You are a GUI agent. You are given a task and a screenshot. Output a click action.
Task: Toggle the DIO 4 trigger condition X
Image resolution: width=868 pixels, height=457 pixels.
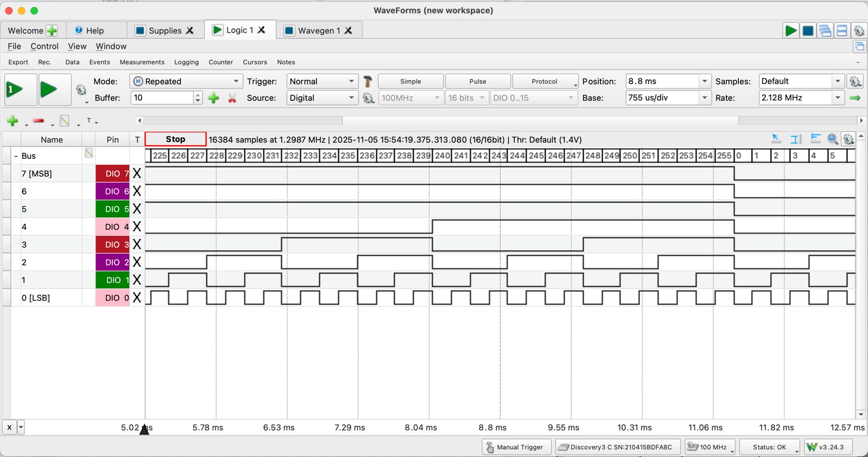click(x=137, y=227)
